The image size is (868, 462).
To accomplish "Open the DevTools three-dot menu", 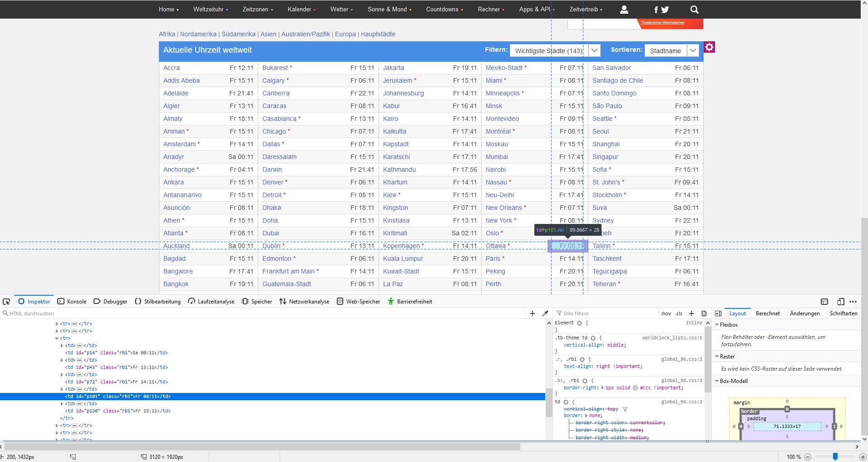I will coord(853,302).
